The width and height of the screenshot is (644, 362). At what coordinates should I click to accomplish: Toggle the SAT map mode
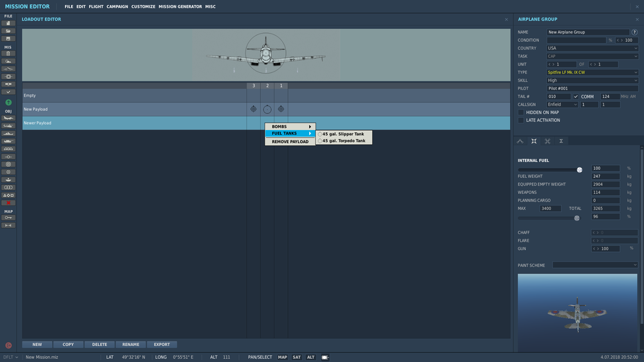coord(296,357)
